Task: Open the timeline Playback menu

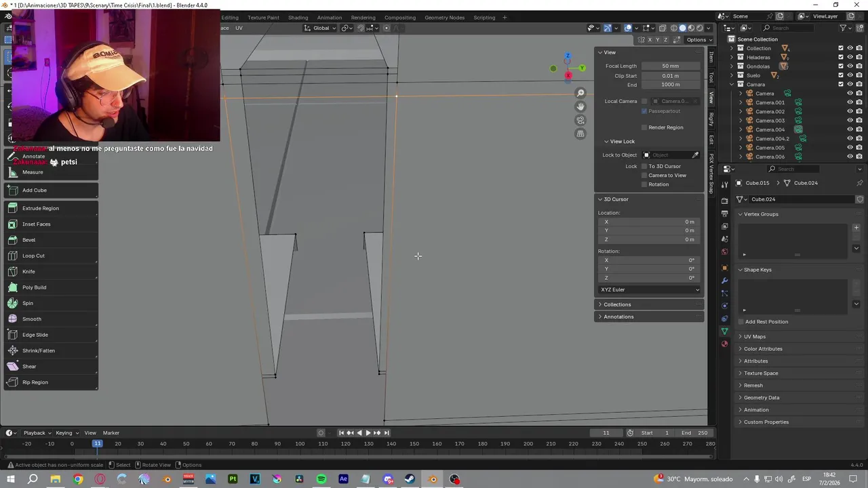Action: [37, 433]
